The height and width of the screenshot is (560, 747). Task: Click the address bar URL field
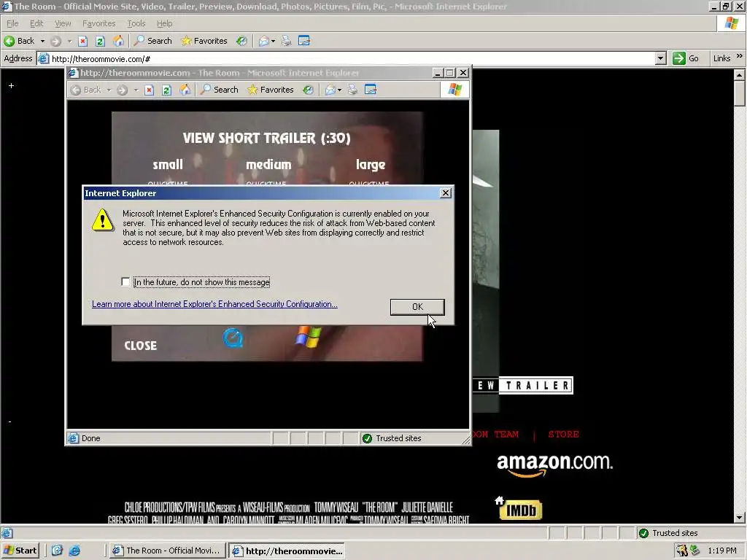[x=352, y=58]
